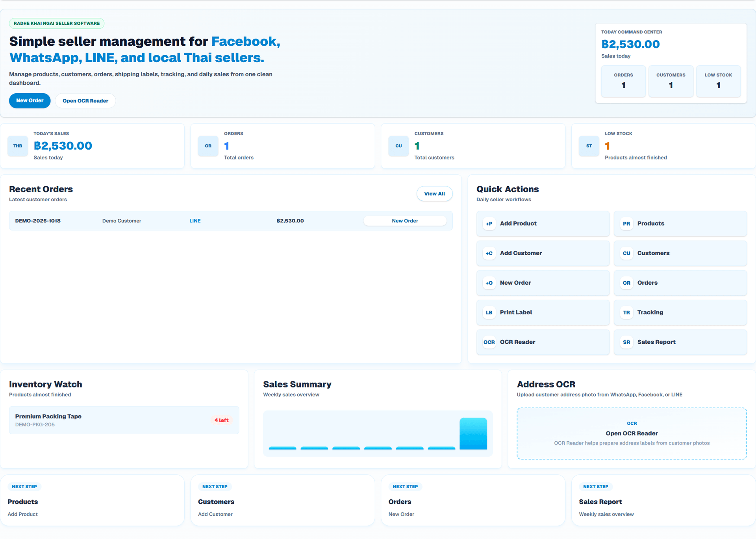Screen dimensions: 756x539
Task: Click the Orders tile in Today Command Center
Action: coord(623,81)
